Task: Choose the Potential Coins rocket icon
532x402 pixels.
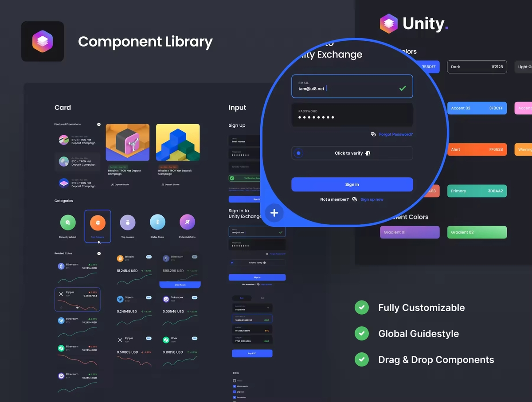Action: 187,222
